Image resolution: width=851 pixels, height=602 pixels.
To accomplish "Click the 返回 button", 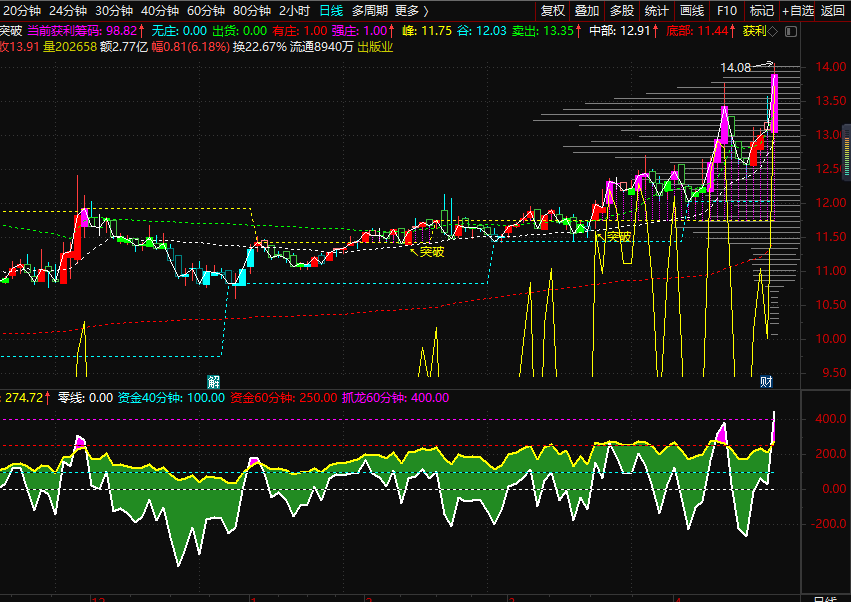I will point(832,11).
